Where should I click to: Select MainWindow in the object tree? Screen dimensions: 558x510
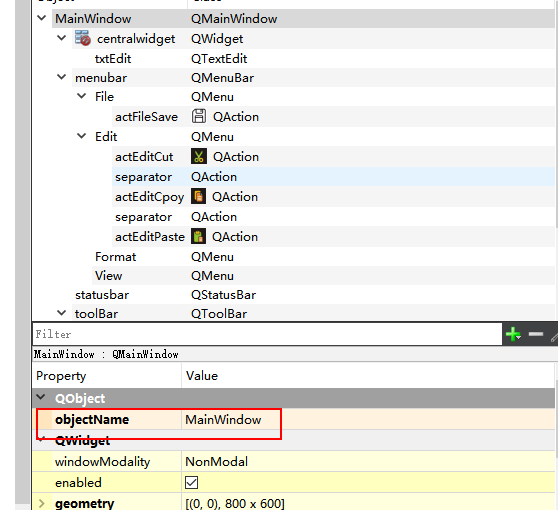tap(93, 19)
